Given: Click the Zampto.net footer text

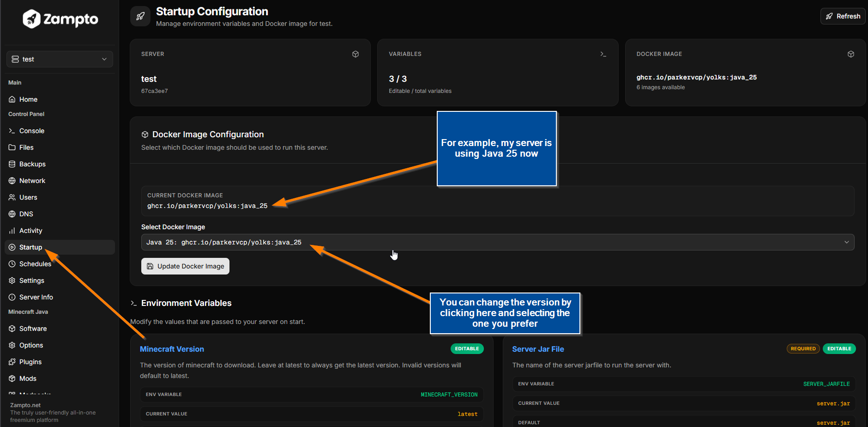Looking at the screenshot, I should 25,405.
